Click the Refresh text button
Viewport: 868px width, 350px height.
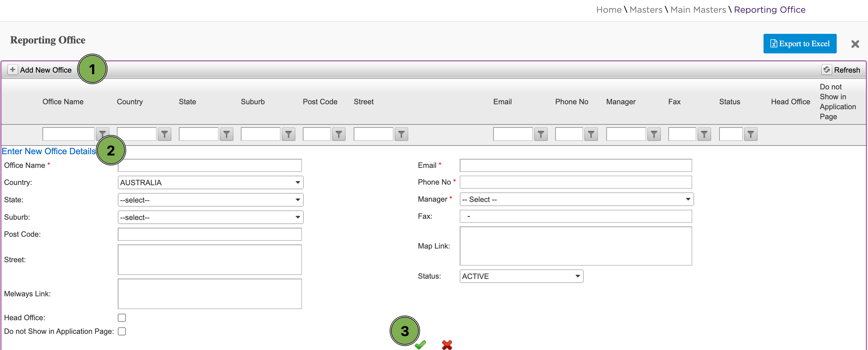[847, 70]
